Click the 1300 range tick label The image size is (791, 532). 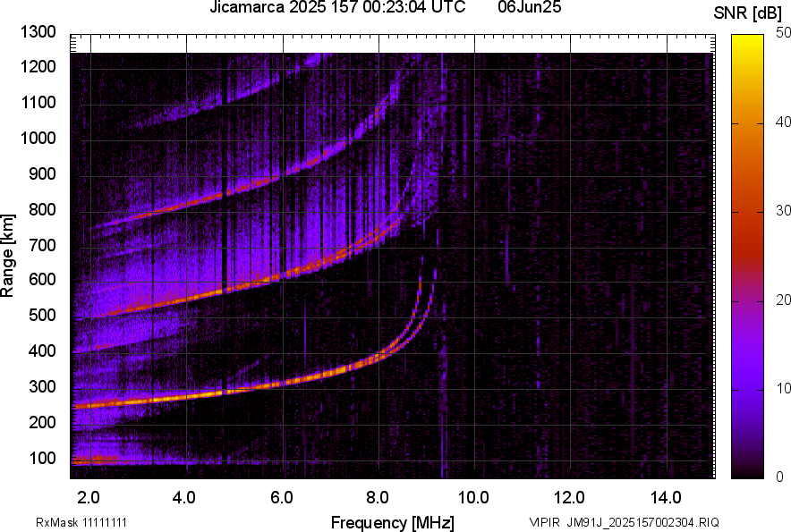(x=38, y=32)
